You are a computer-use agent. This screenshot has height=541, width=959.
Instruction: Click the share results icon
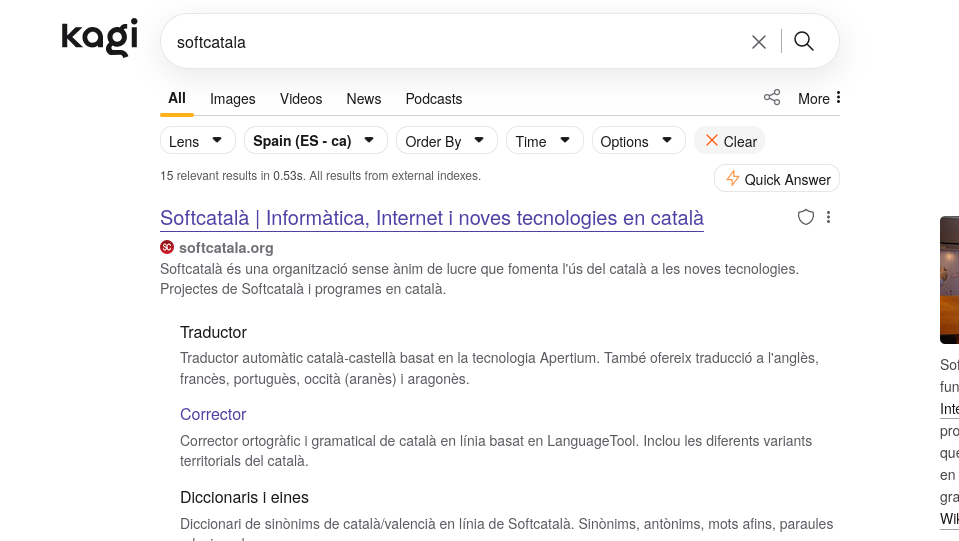(772, 97)
